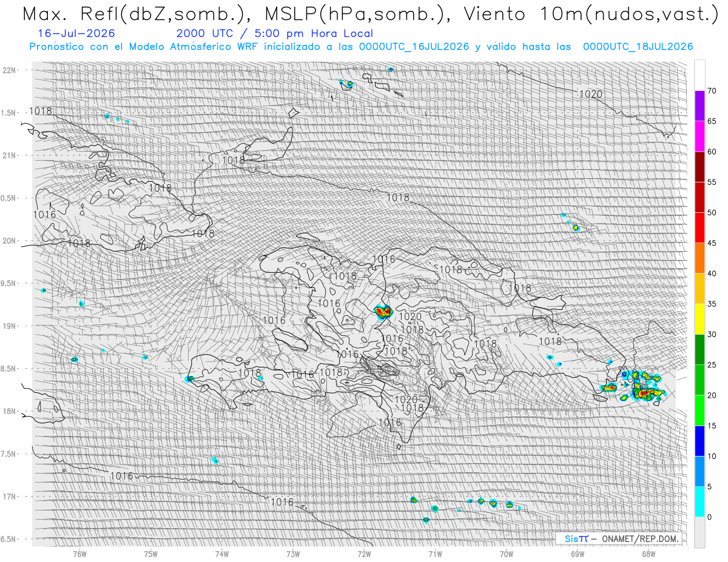Viewport: 728px width, 562px height.
Task: Pick the dark green 25–30 dBZ swatch
Action: pyautogui.click(x=699, y=350)
